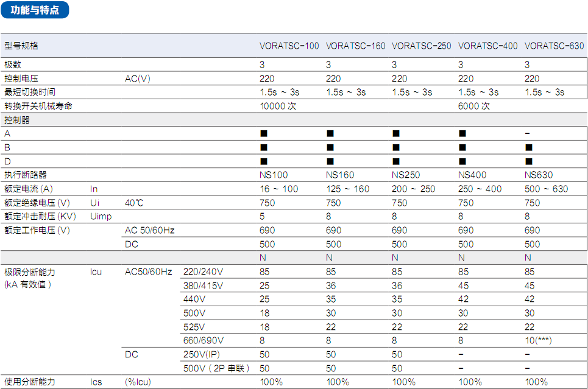
Task: Click the 10000 次 mechanical life value
Action: [x=278, y=106]
